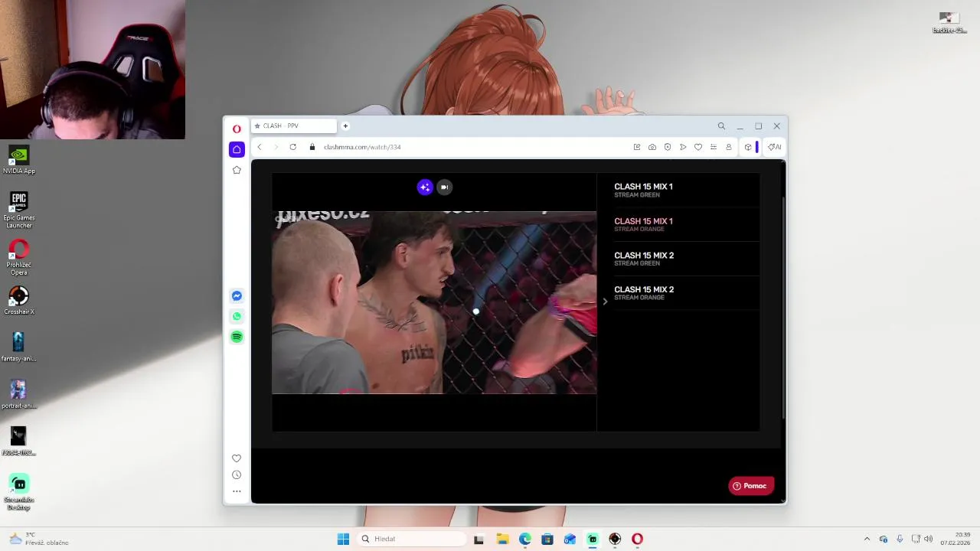View site security padlock info
The image size is (980, 551).
point(312,147)
